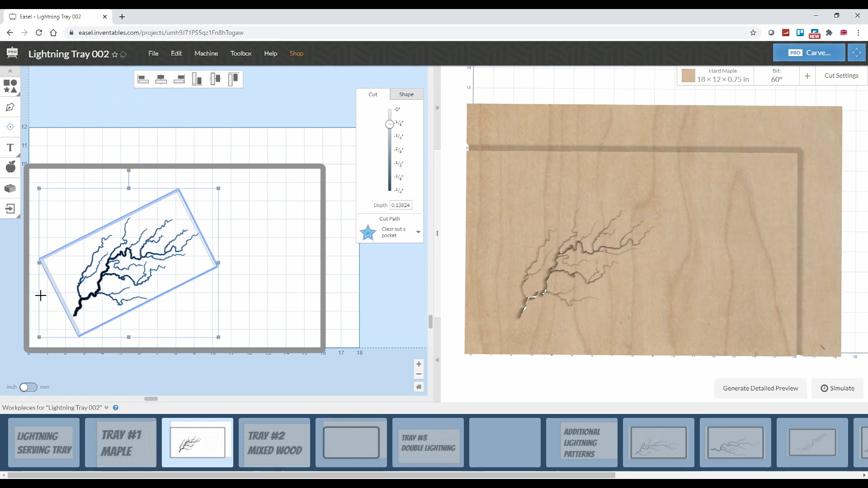Select the Tray #2 Mixed Wood workpiece
Screen dimensions: 868x488
(274, 443)
